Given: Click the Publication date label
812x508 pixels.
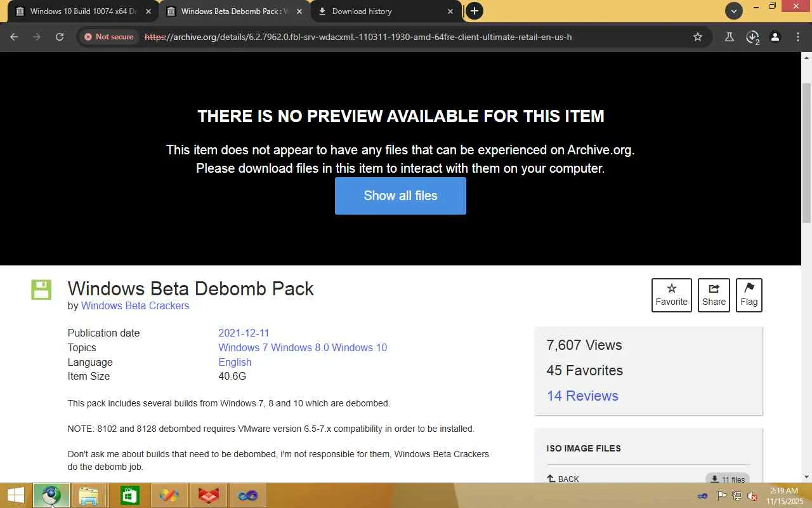Looking at the screenshot, I should (x=103, y=333).
